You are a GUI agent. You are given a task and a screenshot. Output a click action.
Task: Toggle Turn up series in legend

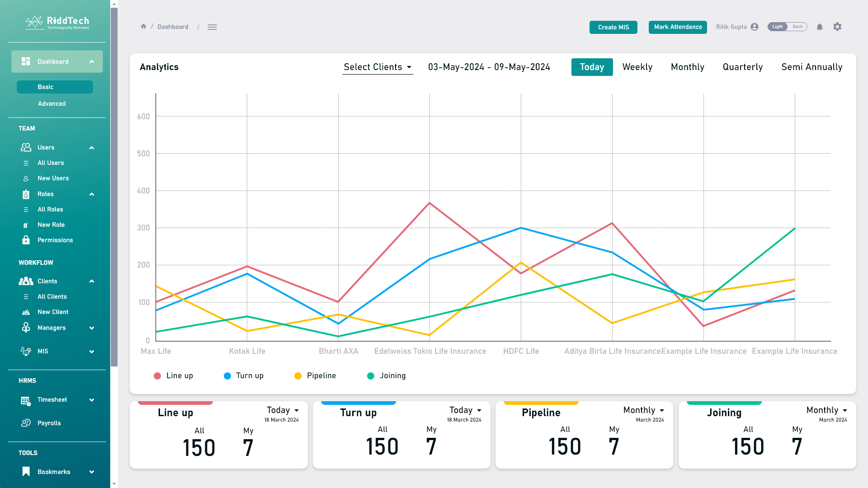244,376
